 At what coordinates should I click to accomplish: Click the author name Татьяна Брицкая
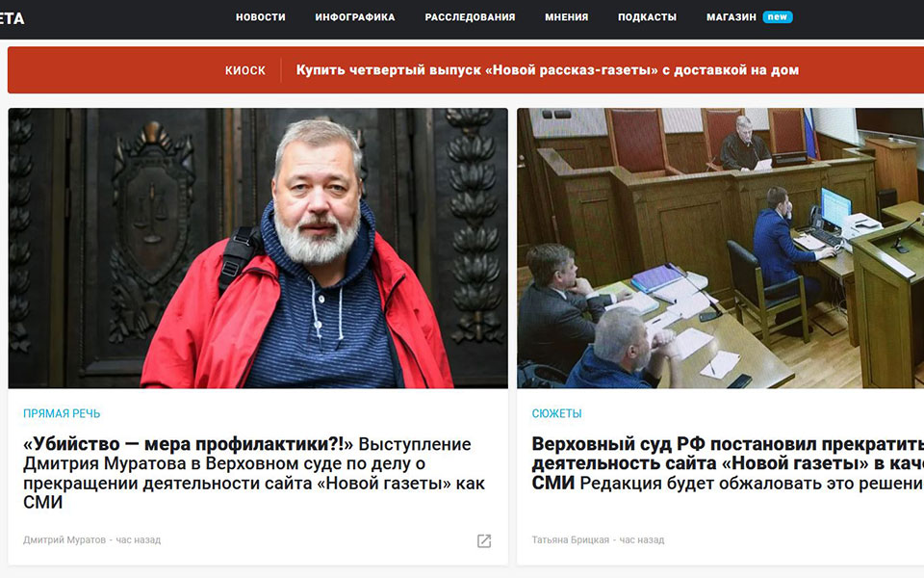[571, 539]
